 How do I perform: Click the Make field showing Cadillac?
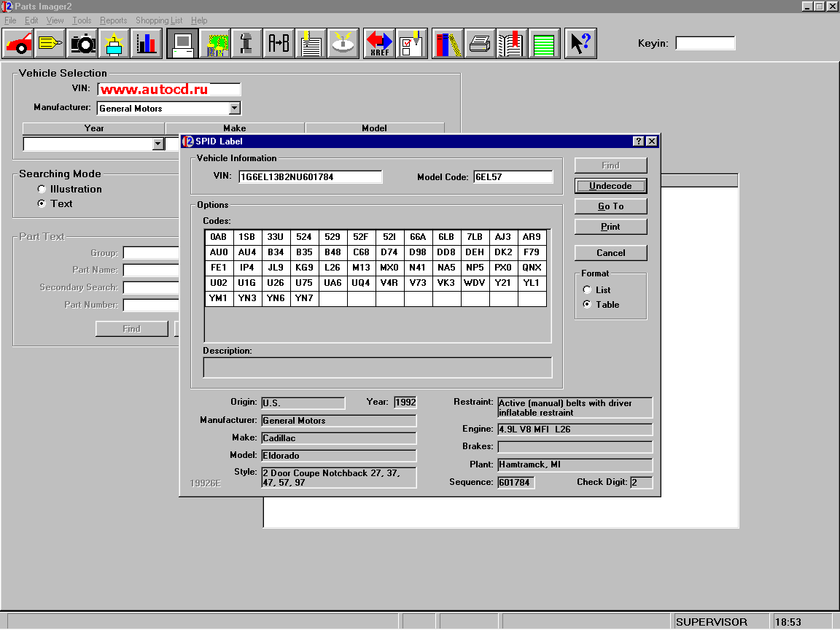[x=338, y=438]
